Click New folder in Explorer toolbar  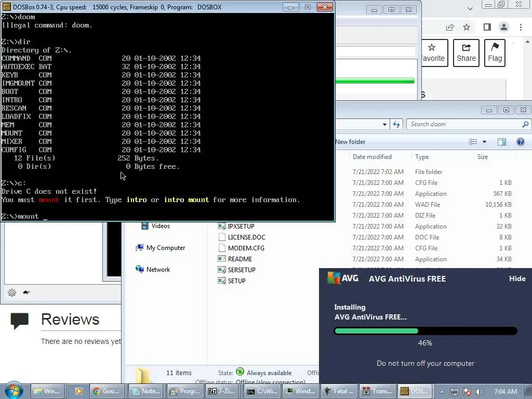pos(350,142)
